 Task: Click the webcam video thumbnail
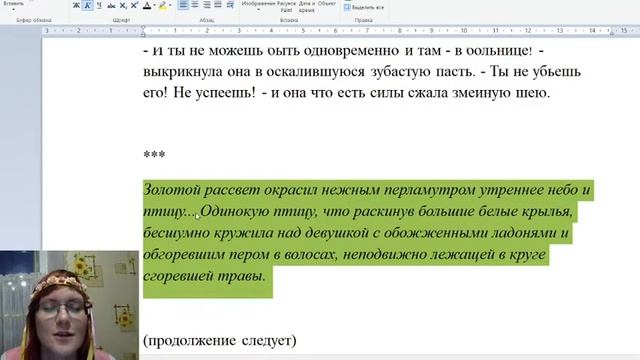point(69,305)
